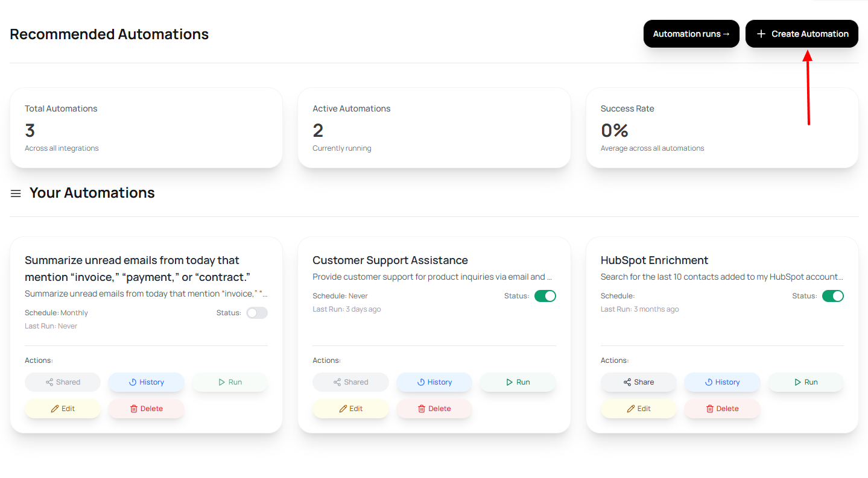The width and height of the screenshot is (868, 478).
Task: Click 'Last Run: 3 months ago' text
Action: tap(640, 309)
